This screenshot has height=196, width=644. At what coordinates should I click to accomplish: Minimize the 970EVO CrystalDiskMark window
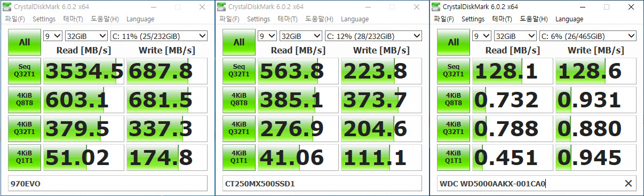coord(153,7)
